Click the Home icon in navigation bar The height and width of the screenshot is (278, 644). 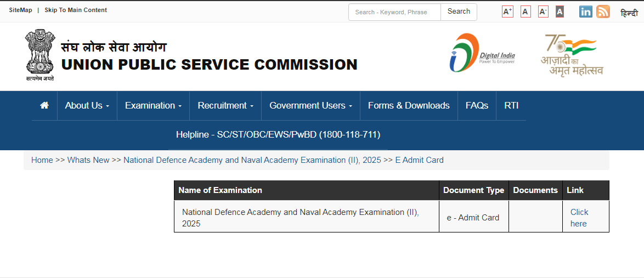pos(44,105)
